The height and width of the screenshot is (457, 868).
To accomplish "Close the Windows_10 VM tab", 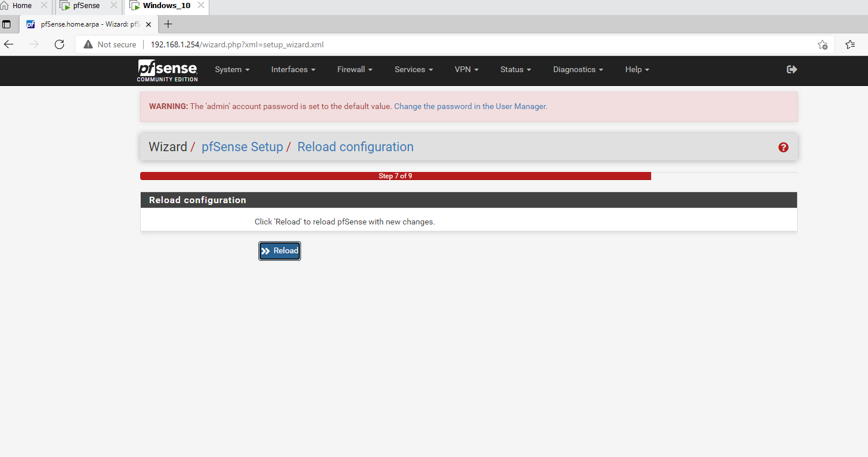I will pyautogui.click(x=201, y=6).
